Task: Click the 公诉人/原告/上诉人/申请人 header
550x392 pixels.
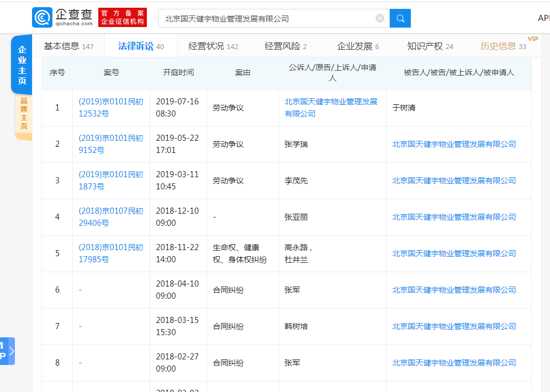Action: click(332, 72)
